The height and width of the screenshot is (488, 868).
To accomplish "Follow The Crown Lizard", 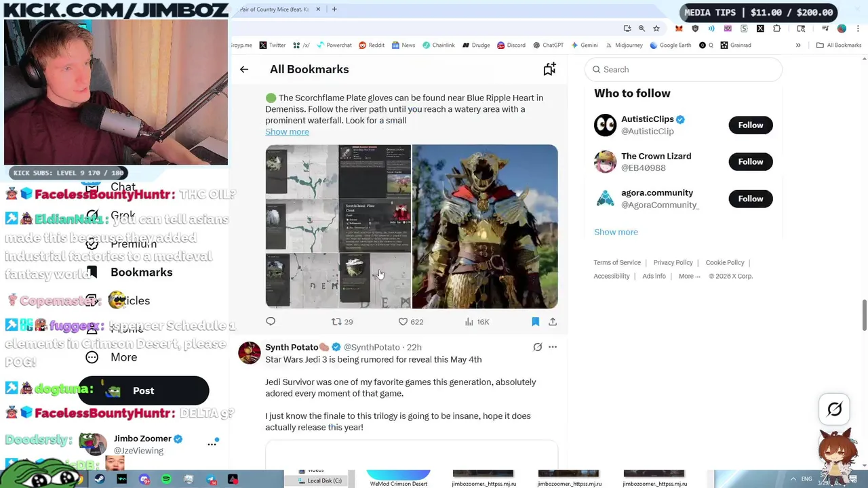I will tap(750, 161).
